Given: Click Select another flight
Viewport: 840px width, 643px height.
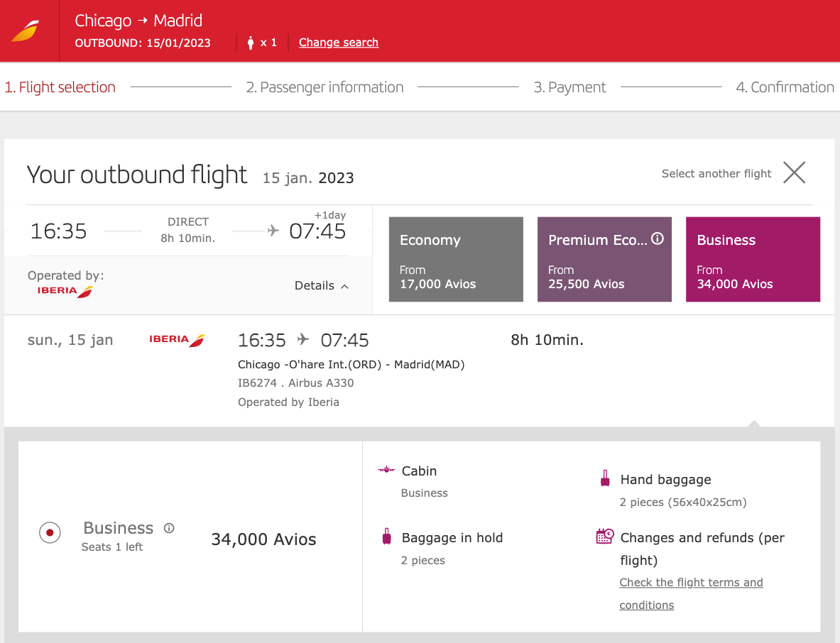Looking at the screenshot, I should click(716, 173).
